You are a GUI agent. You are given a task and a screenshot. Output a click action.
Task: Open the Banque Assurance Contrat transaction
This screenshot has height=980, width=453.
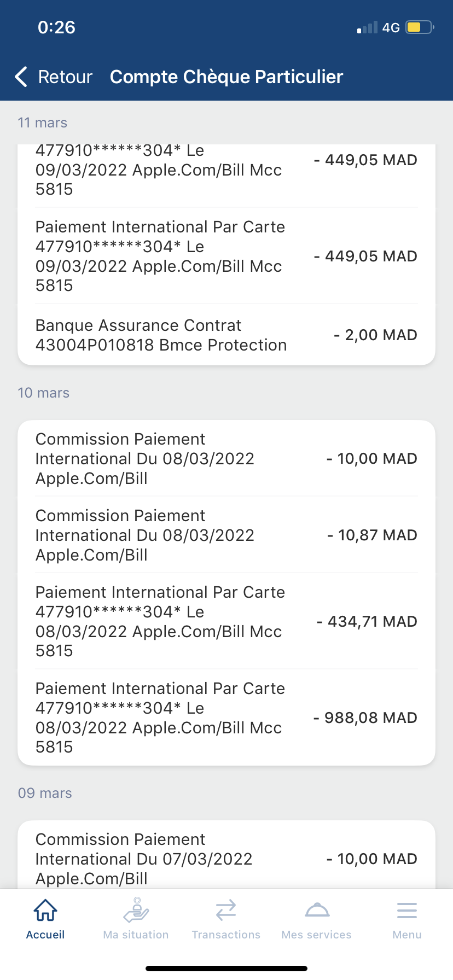point(226,335)
